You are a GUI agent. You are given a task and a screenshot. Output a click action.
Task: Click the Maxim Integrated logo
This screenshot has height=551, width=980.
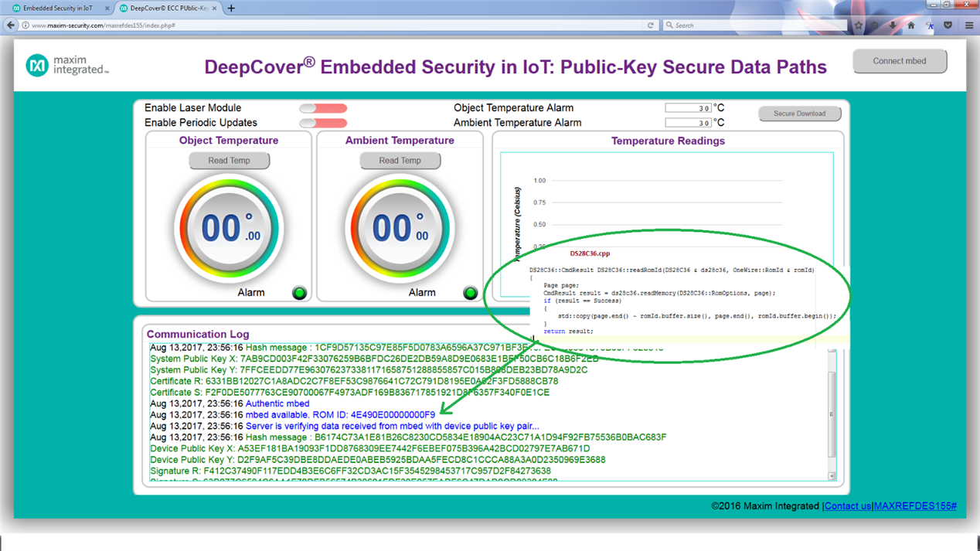(x=67, y=66)
